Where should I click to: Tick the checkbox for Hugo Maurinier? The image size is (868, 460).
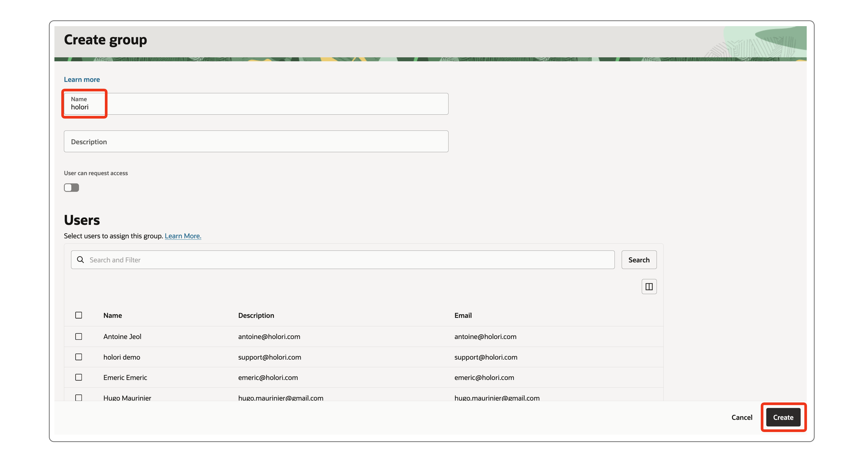coord(78,397)
